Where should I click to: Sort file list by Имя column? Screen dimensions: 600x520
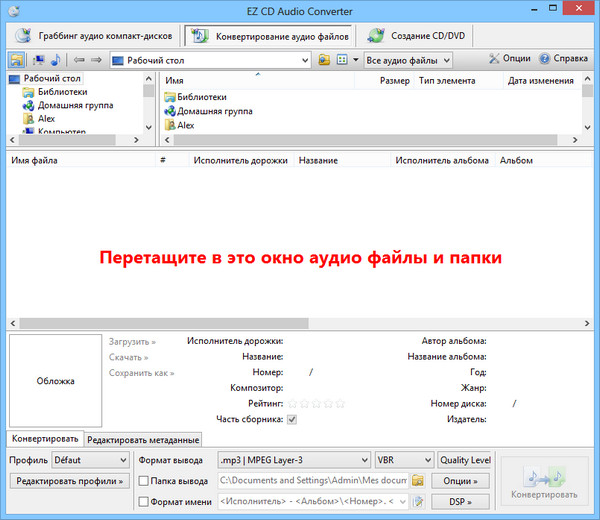(258, 81)
